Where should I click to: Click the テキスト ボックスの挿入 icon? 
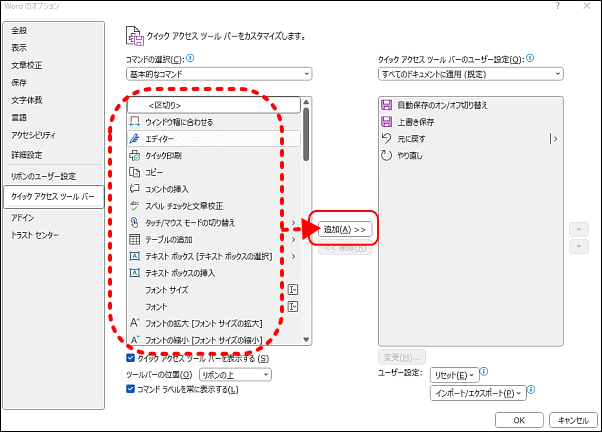tap(134, 273)
